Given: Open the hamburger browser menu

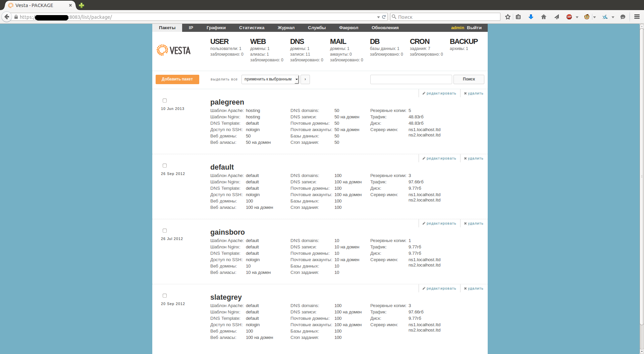Looking at the screenshot, I should point(637,17).
